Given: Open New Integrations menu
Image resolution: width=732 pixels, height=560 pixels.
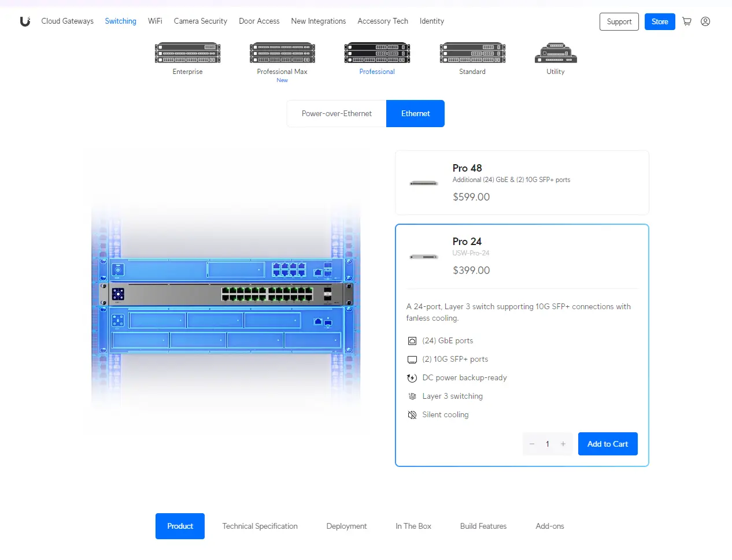Looking at the screenshot, I should click(319, 21).
